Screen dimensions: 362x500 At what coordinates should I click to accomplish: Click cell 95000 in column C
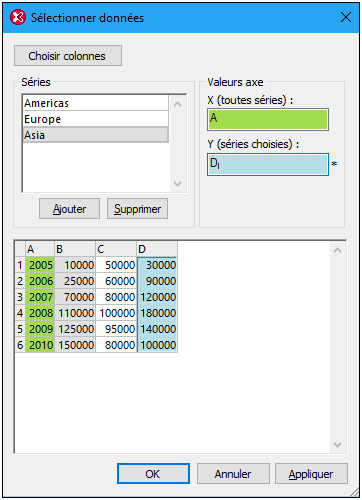[x=116, y=329]
